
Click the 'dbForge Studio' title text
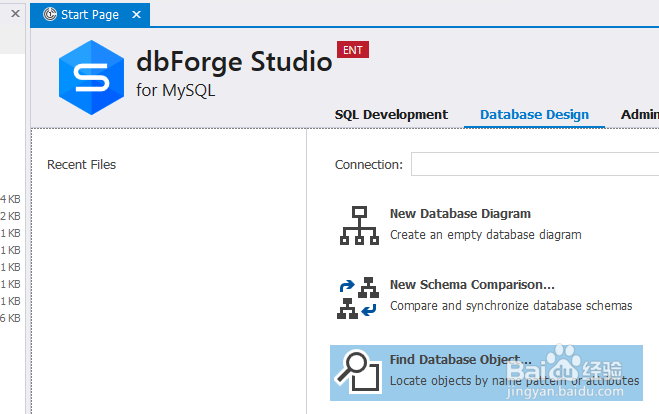234,62
